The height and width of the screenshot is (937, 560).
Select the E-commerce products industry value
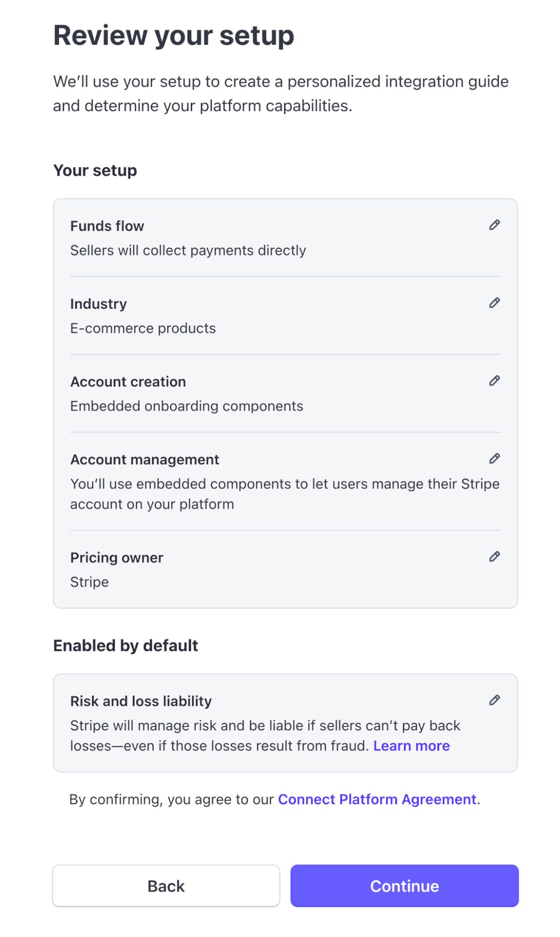tap(143, 328)
